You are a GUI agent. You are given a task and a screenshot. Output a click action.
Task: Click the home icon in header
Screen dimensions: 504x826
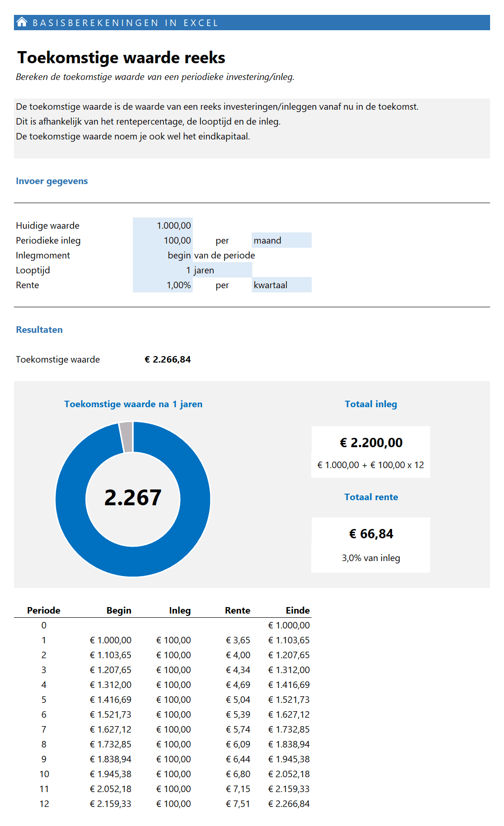point(22,22)
